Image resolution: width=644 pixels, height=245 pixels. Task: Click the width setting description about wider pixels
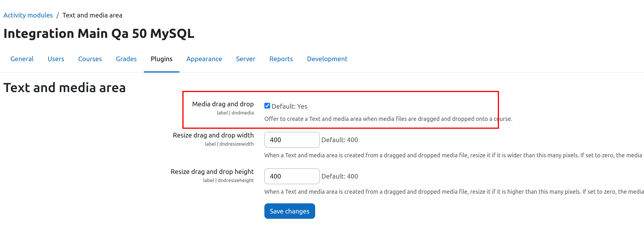tap(454, 155)
